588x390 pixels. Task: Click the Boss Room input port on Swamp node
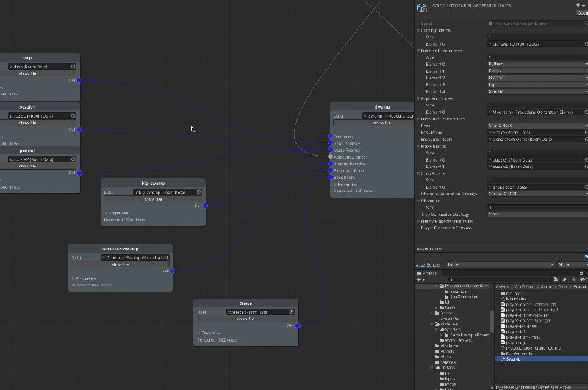pos(331,177)
